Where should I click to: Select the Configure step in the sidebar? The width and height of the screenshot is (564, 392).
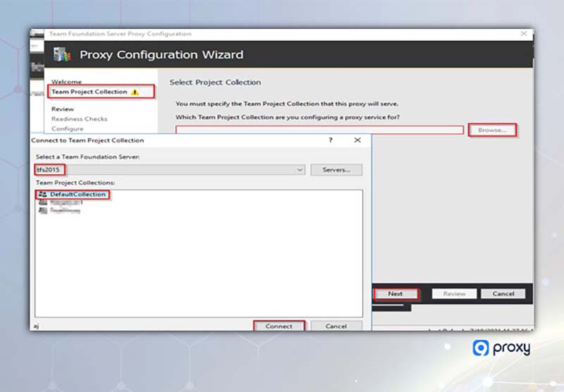click(67, 128)
